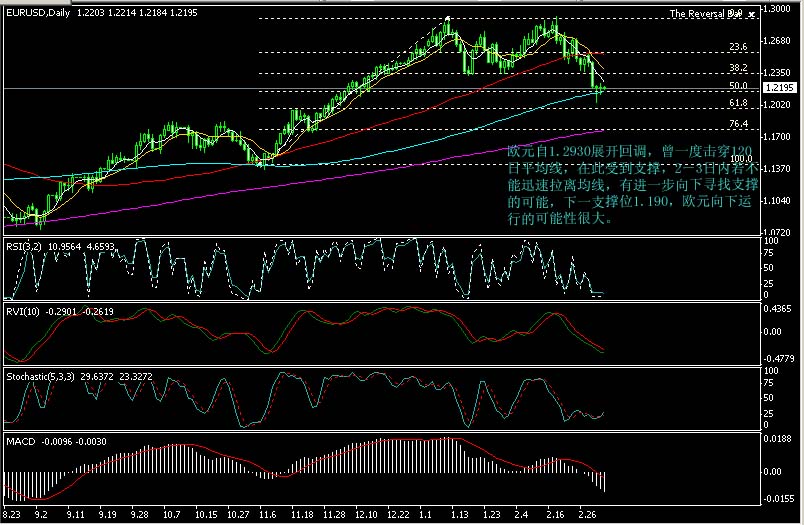Viewport: 804px width, 525px height.
Task: Click the Stochastic(5,3,3) indicator label
Action: click(40, 376)
